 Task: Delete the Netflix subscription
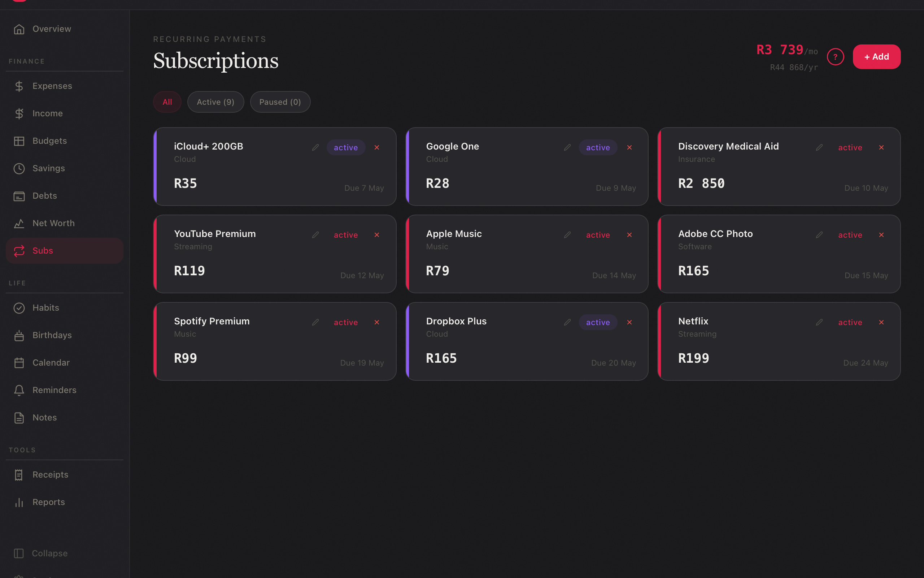881,323
